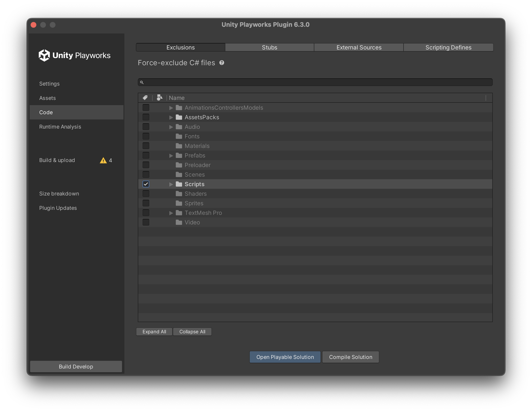Click the warning triangle next to Build & upload
Screen dimensions: 532x411
tap(103, 160)
